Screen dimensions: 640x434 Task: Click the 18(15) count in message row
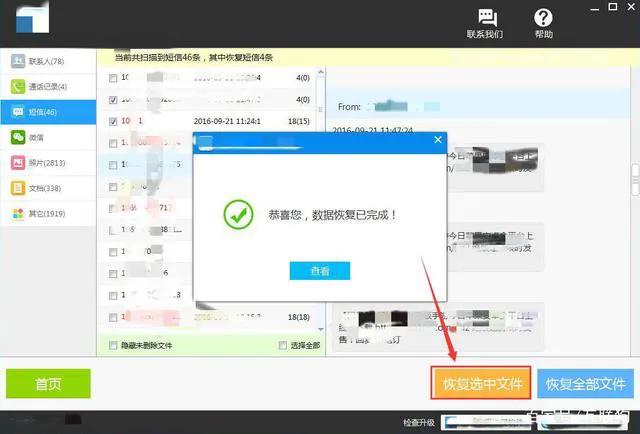[299, 121]
